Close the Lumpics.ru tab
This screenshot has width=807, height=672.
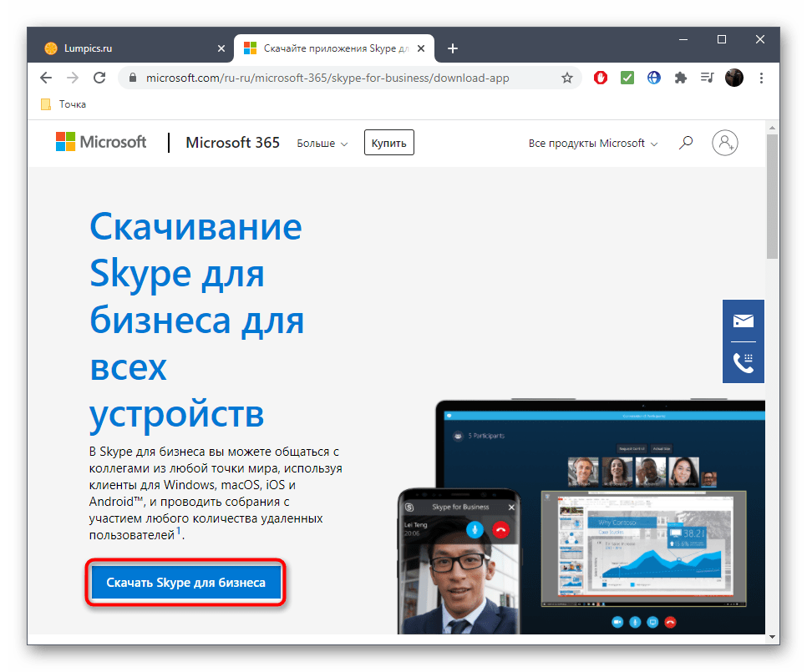(221, 48)
